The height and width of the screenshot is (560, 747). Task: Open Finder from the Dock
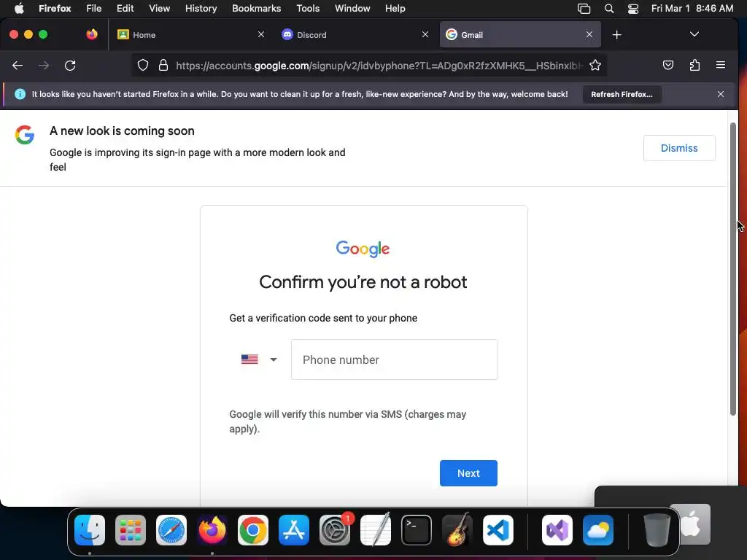coord(90,530)
